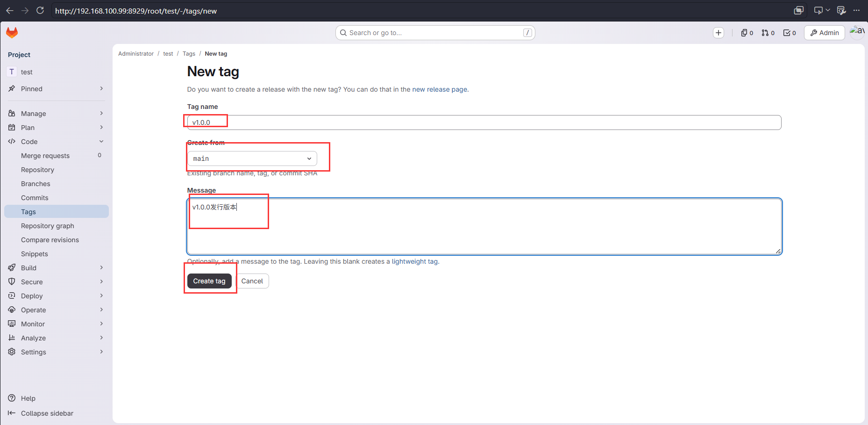The height and width of the screenshot is (425, 868).
Task: Click the Help question mark icon
Action: click(x=12, y=398)
